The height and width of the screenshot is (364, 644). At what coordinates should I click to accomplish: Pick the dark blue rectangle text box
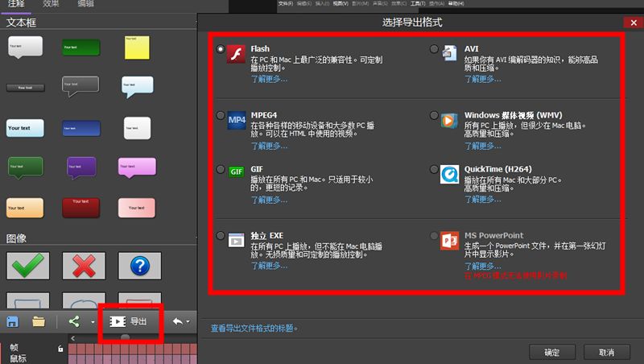point(81,128)
